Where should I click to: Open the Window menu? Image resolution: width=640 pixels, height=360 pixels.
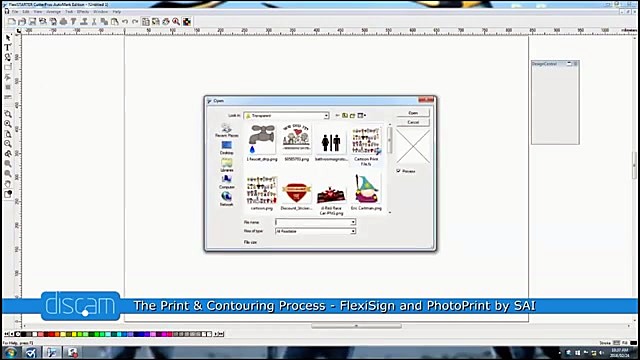pyautogui.click(x=100, y=12)
